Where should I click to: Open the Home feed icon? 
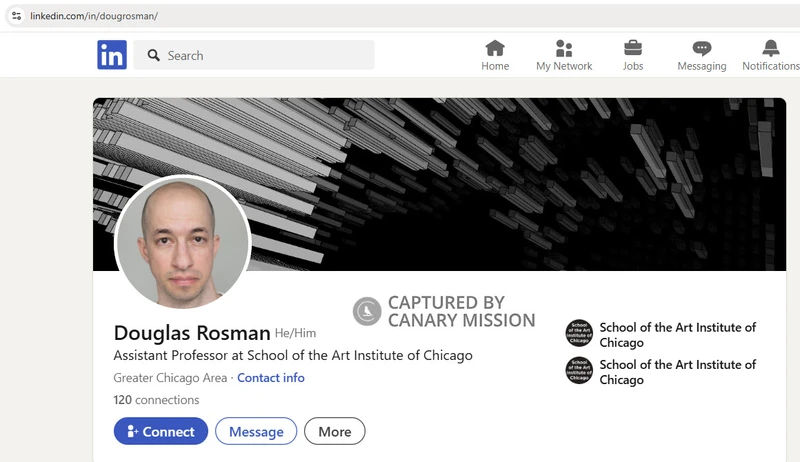pyautogui.click(x=495, y=49)
